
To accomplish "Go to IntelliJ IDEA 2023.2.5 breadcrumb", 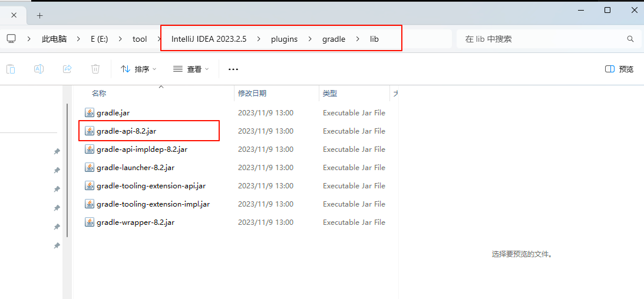I will [x=209, y=39].
